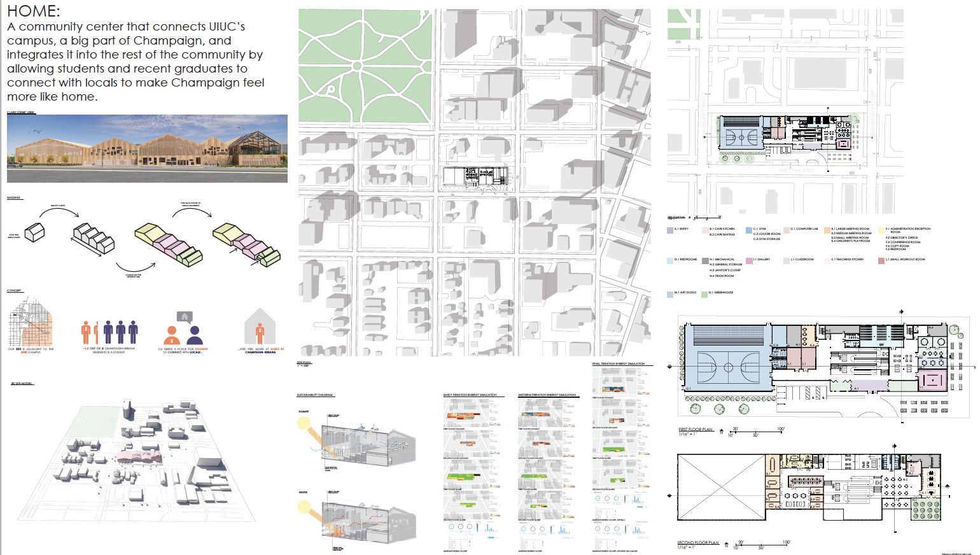This screenshot has height=555, width=980.
Task: Click the C.1 Gym blue legend swatch
Action: point(749,230)
